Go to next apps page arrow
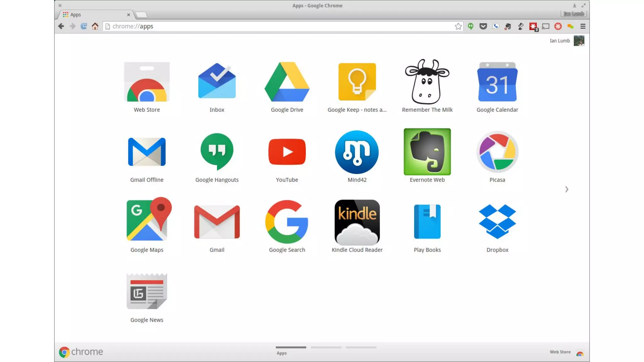Viewport: 644px width, 362px height. click(x=566, y=189)
